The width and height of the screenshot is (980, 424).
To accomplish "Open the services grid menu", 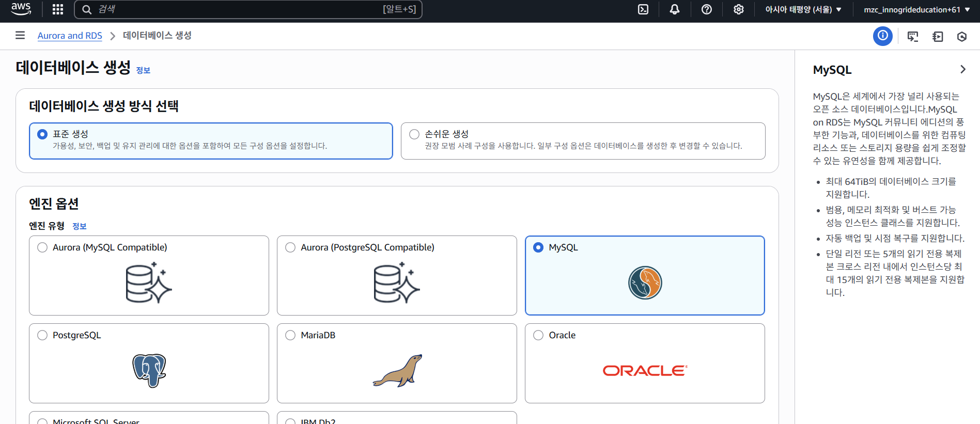I will [58, 9].
